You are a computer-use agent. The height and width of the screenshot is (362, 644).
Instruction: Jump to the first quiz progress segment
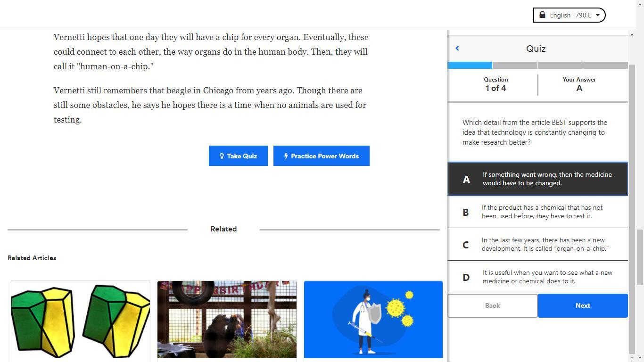(470, 65)
